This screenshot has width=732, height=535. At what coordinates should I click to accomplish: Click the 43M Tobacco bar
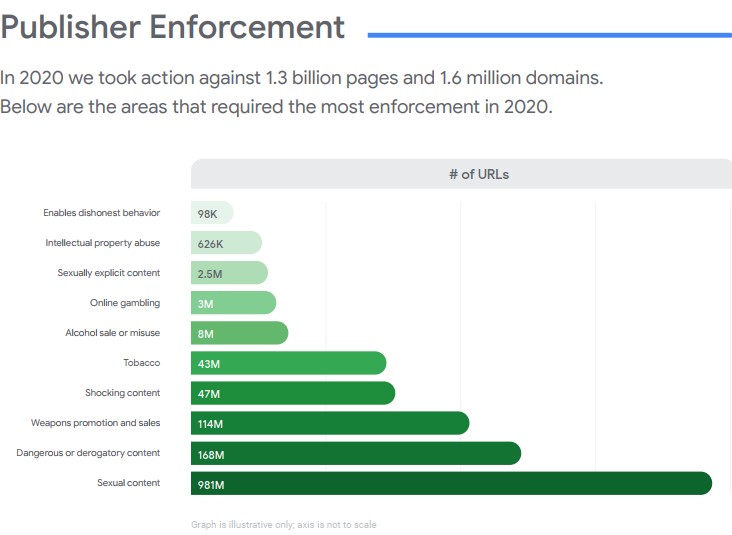pos(288,363)
